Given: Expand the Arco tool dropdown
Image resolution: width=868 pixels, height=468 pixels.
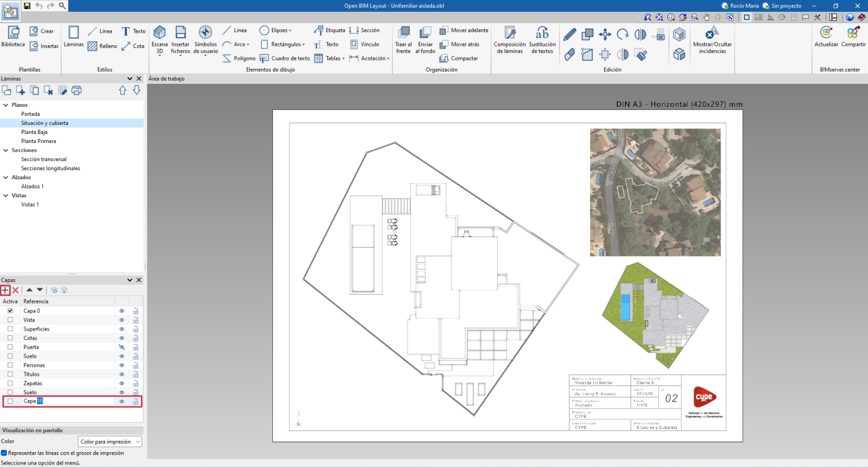Looking at the screenshot, I should (x=247, y=44).
